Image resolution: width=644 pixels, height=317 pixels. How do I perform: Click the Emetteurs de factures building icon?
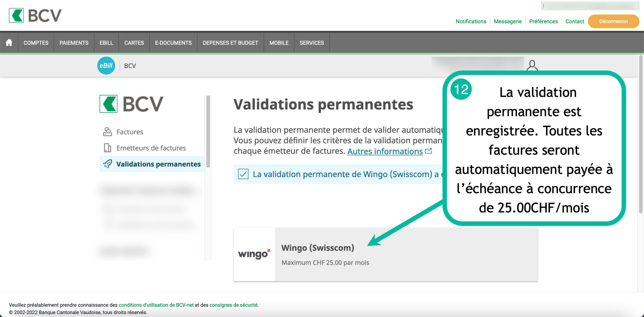[107, 148]
